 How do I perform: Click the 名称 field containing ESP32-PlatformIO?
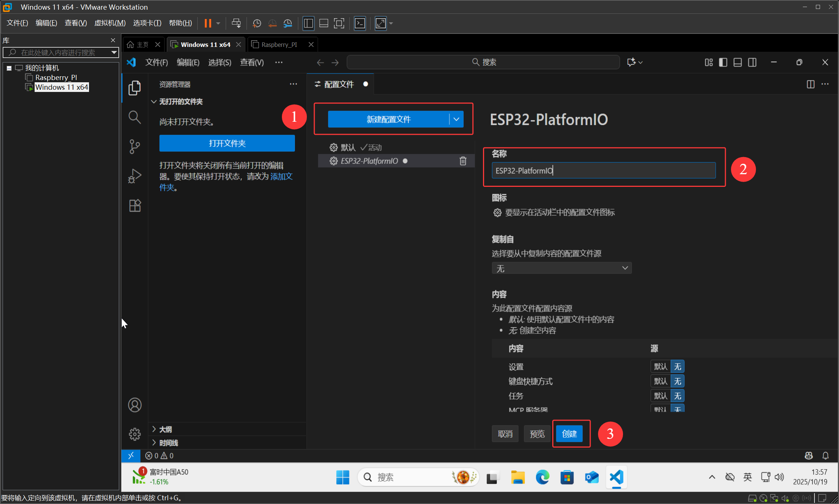(603, 170)
